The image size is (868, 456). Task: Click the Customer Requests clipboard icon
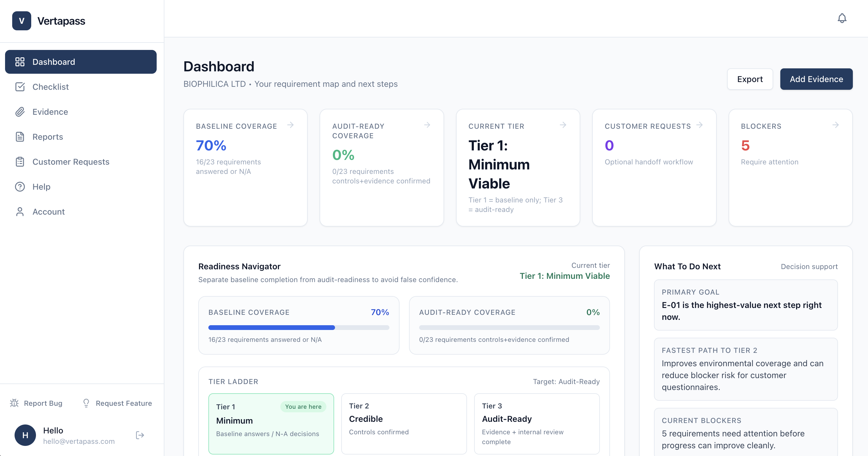point(20,162)
